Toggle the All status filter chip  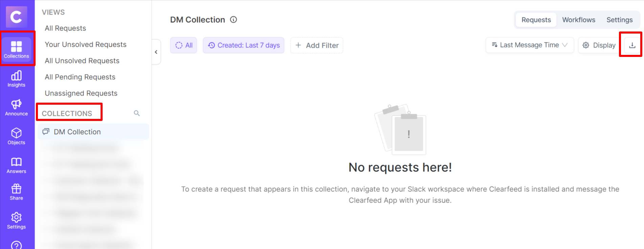184,45
